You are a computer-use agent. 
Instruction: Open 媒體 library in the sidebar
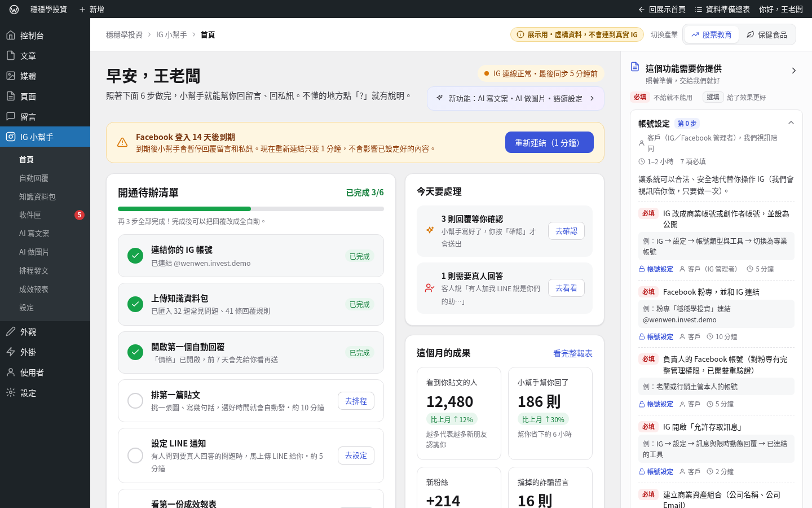(45, 76)
